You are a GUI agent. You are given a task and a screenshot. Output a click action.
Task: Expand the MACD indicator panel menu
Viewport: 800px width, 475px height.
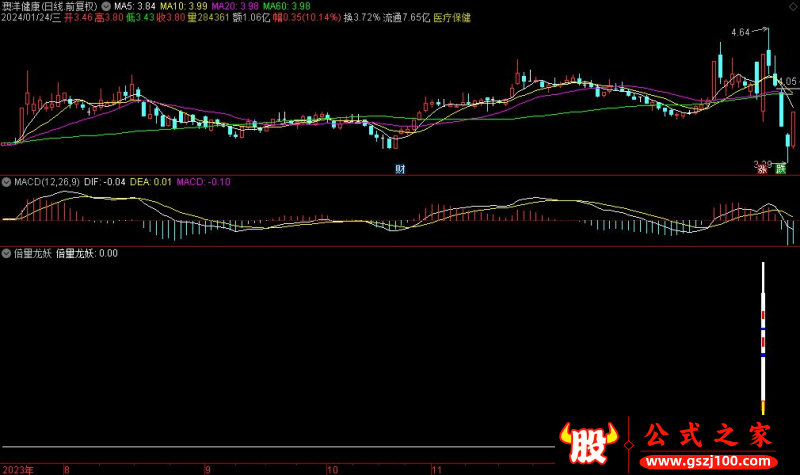[7, 182]
